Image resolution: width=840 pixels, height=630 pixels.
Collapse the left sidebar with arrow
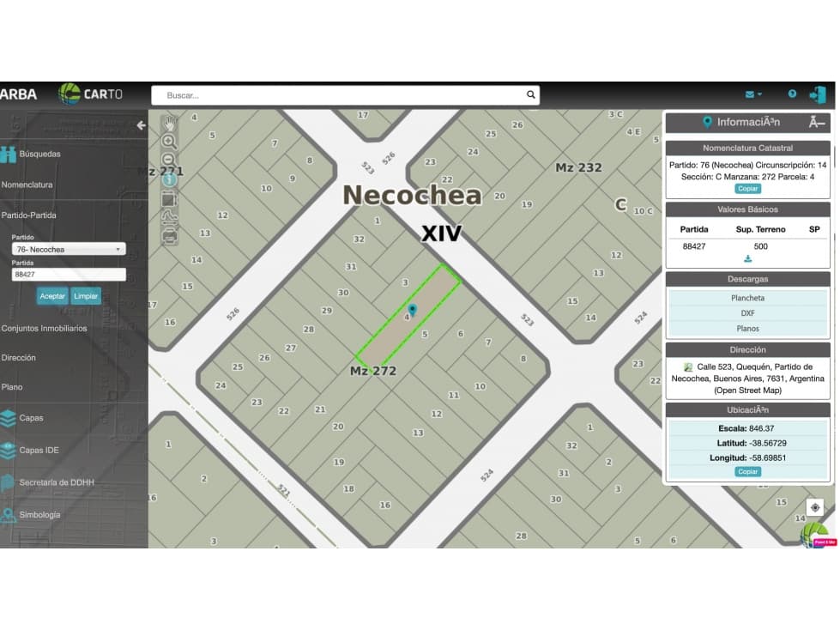142,125
